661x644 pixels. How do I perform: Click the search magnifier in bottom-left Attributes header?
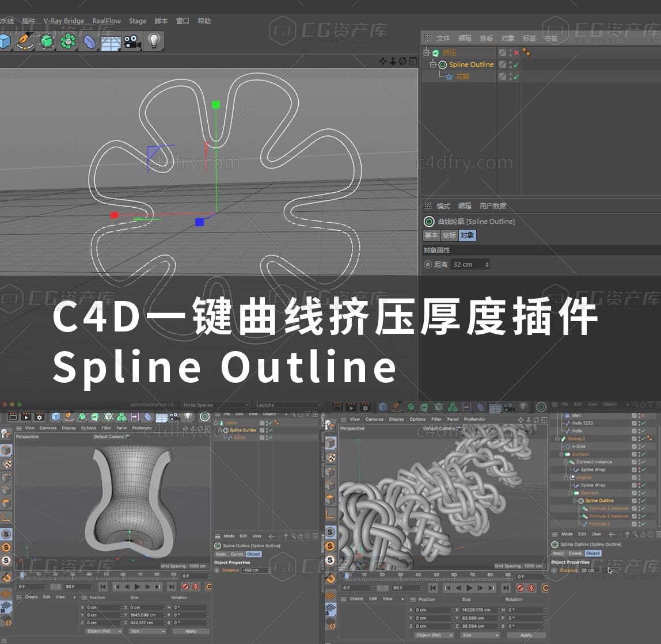294,536
